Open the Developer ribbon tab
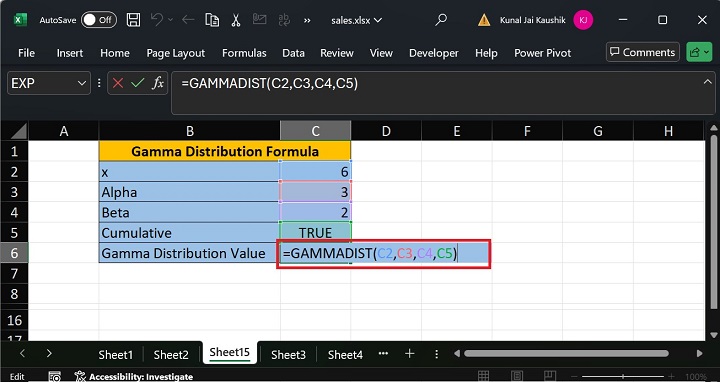The image size is (720, 382). (433, 53)
